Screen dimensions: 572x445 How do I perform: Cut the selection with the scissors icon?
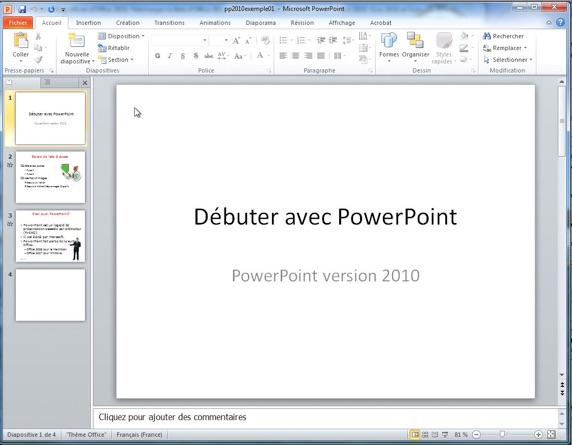pos(38,36)
